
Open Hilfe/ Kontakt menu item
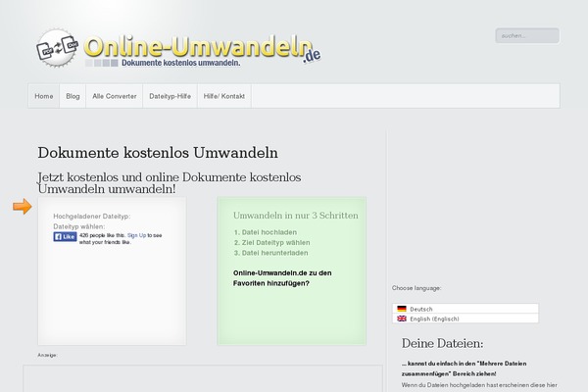tap(224, 96)
